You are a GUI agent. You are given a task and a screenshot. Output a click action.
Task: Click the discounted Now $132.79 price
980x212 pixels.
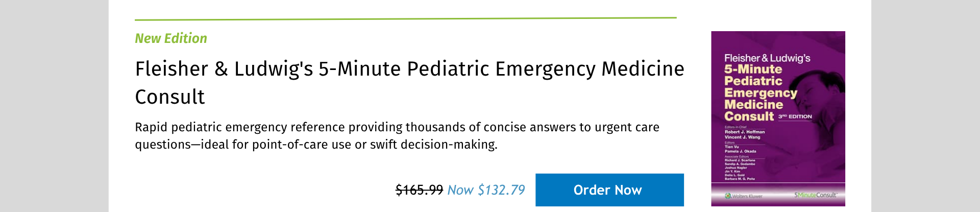486,190
